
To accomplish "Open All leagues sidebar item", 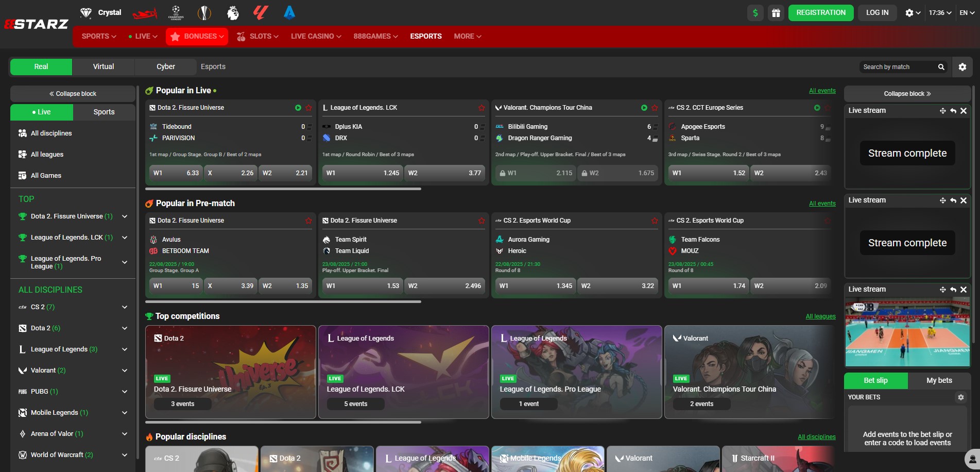I will pyautogui.click(x=73, y=155).
